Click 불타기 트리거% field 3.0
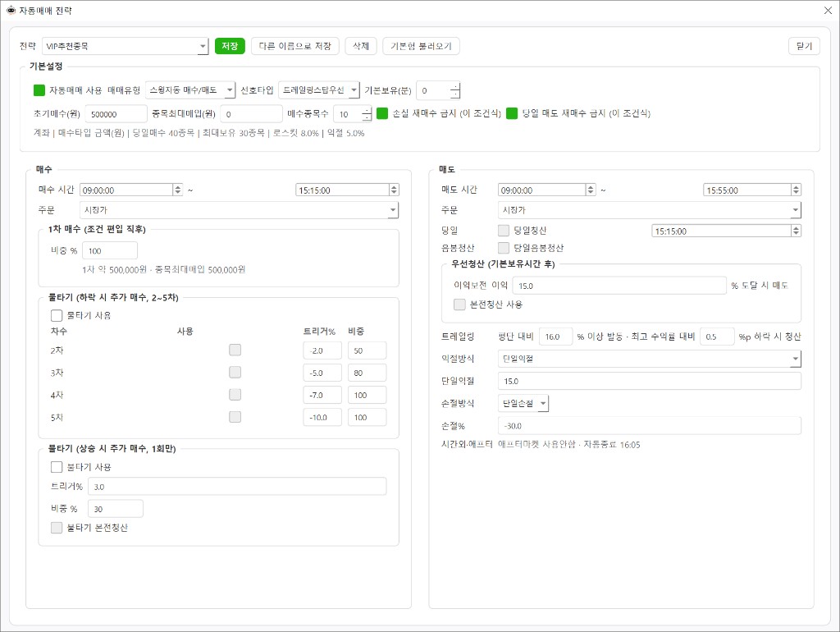This screenshot has width=840, height=632. click(237, 487)
